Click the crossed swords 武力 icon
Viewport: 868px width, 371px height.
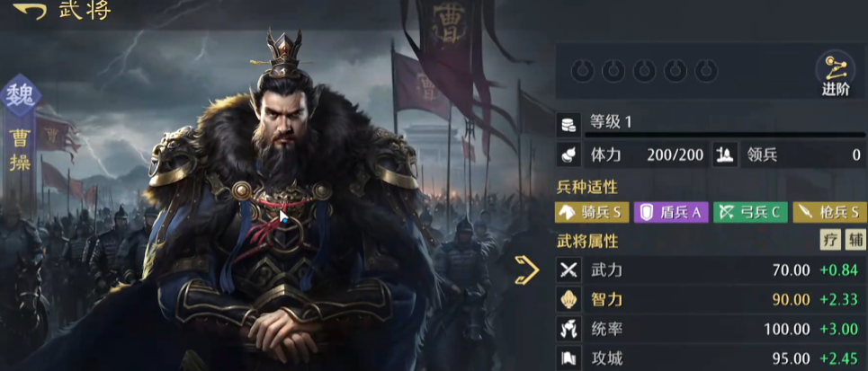(x=569, y=270)
